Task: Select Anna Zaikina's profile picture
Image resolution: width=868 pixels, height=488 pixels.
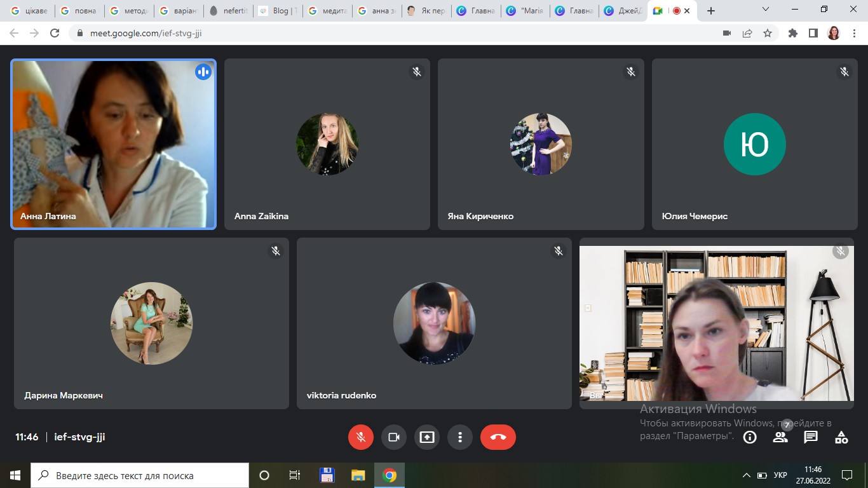Action: [x=327, y=144]
